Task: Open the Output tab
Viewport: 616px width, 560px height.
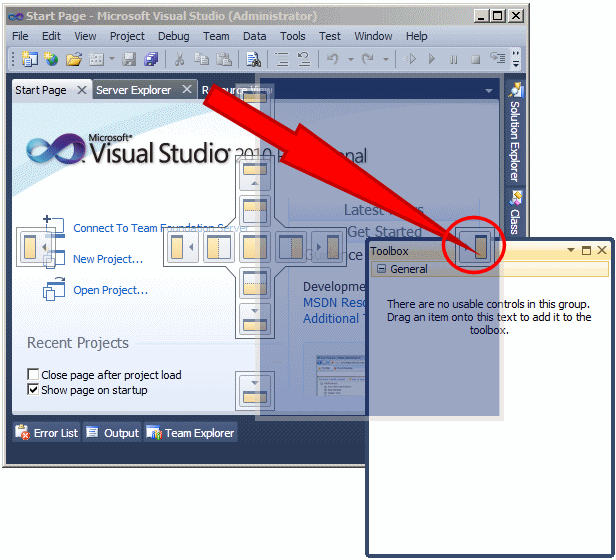Action: (113, 432)
